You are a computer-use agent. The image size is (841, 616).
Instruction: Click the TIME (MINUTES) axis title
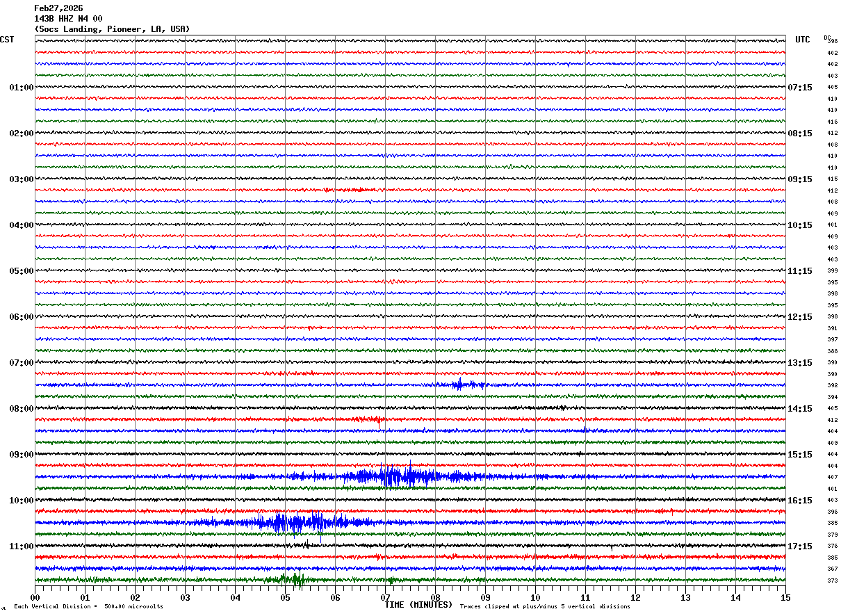point(418,605)
